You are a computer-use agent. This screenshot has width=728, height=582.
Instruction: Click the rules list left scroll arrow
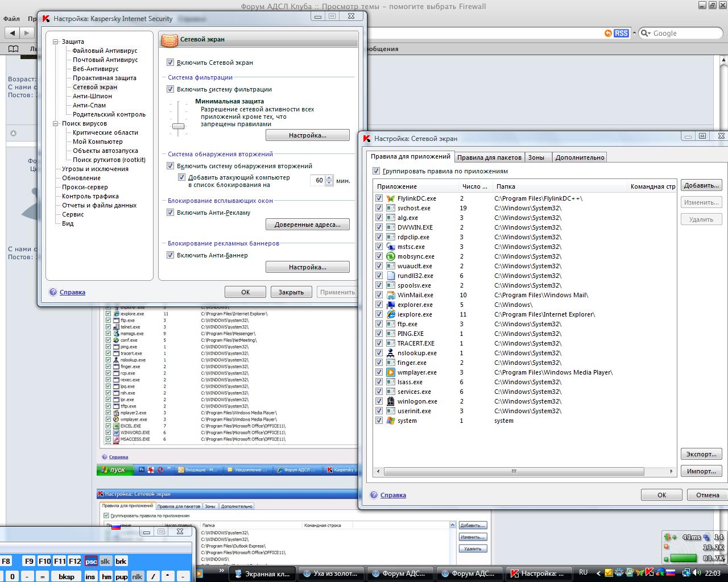pos(379,471)
